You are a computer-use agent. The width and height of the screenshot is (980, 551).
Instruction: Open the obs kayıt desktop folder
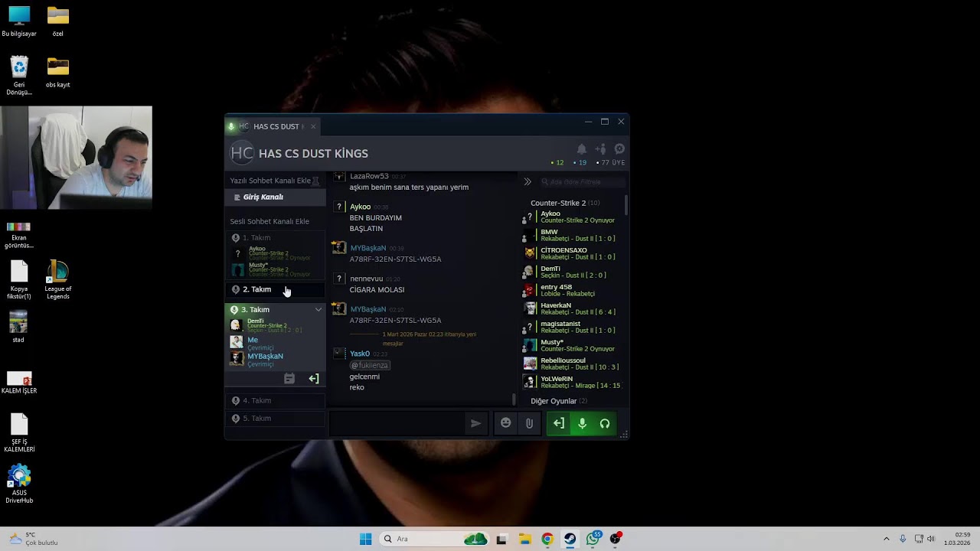[x=58, y=73]
